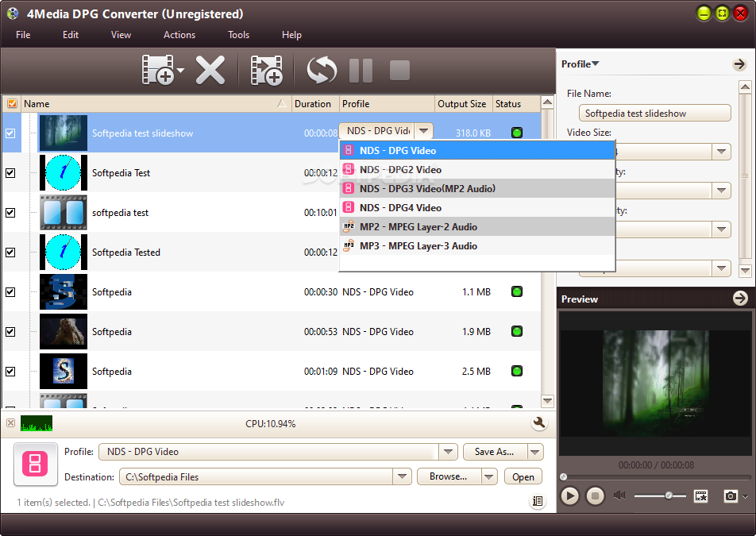Click the Remove (X) toolbar icon
The height and width of the screenshot is (536, 756).
[x=210, y=70]
